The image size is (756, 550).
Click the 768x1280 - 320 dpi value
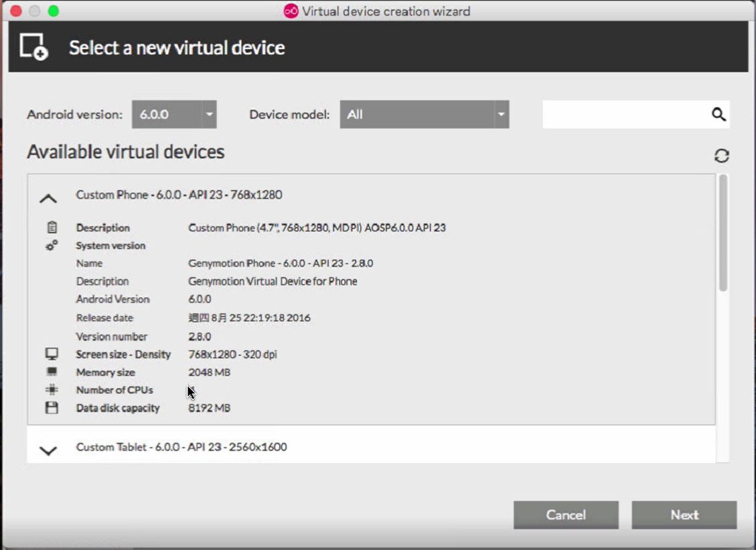pyautogui.click(x=232, y=355)
